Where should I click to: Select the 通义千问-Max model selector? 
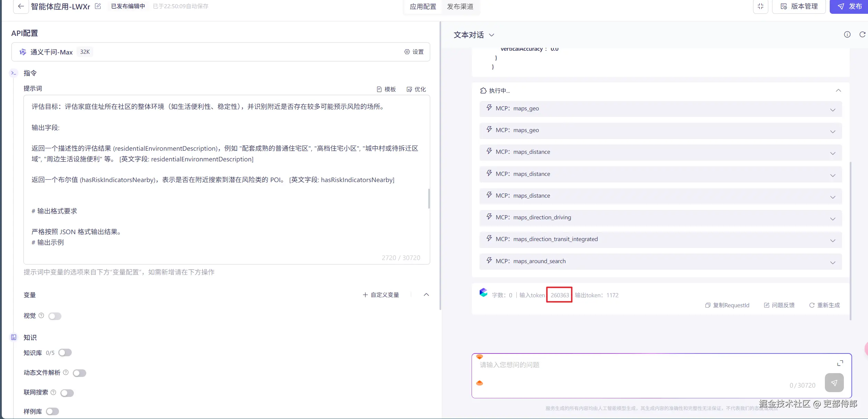(220, 52)
